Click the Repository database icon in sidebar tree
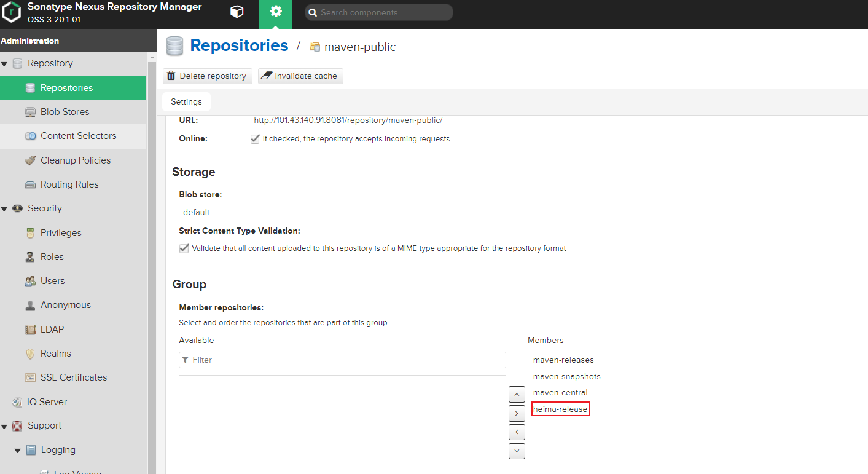 tap(17, 63)
